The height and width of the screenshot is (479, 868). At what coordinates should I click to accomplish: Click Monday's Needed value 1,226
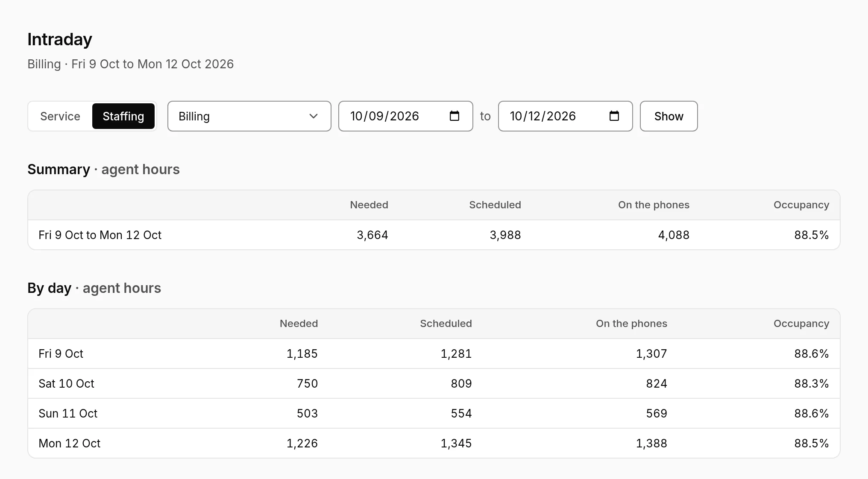tap(302, 443)
